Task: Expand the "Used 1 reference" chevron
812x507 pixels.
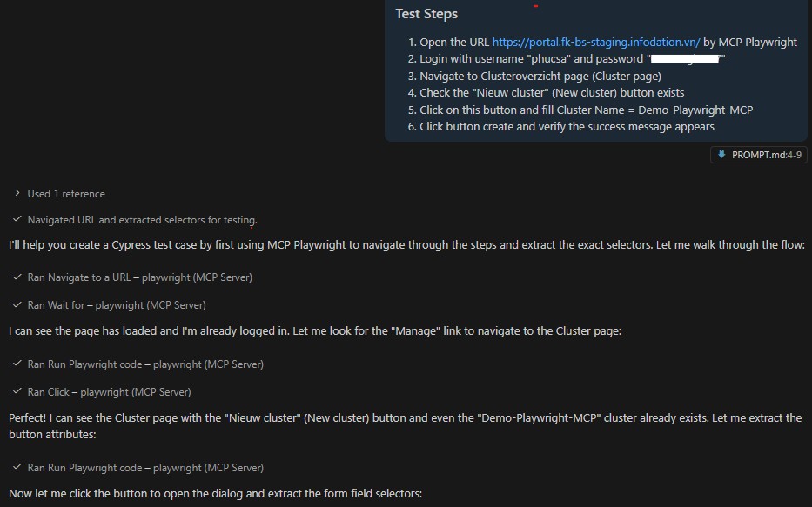Action: point(17,193)
